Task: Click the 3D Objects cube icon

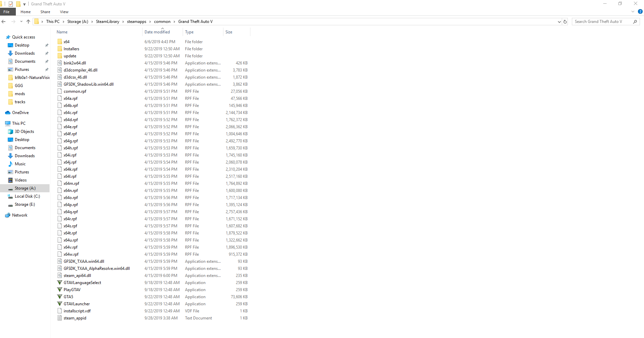Action: (x=10, y=132)
